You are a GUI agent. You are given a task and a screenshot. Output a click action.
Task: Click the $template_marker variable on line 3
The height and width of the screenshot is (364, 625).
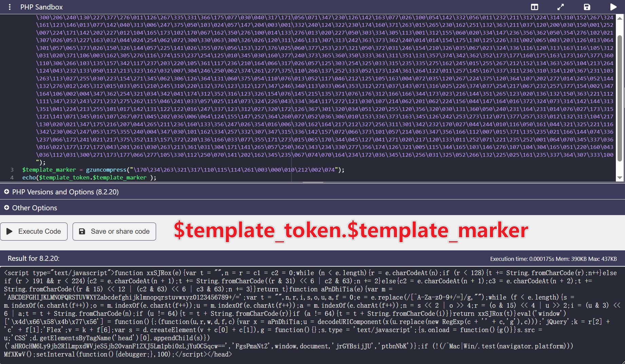click(x=49, y=170)
